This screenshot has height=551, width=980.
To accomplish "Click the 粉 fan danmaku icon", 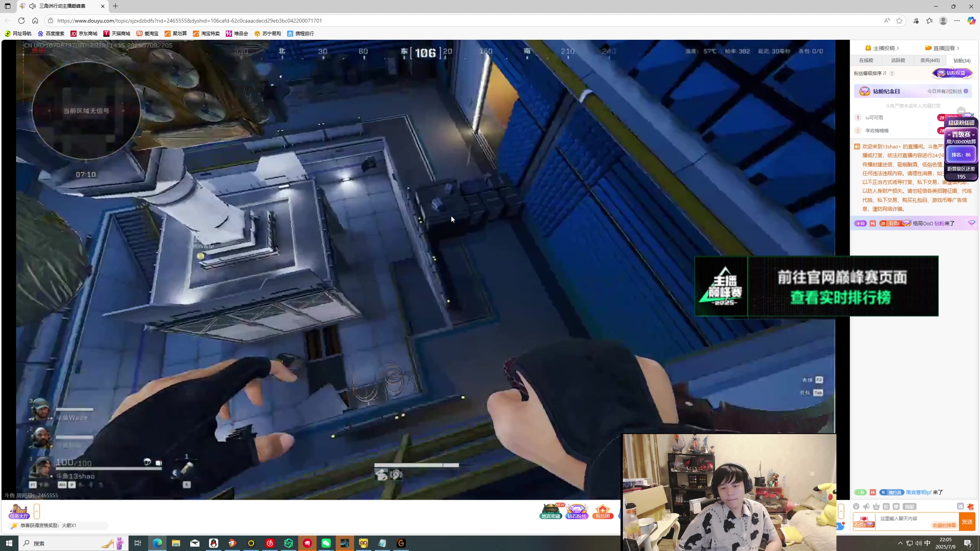I will point(886,506).
